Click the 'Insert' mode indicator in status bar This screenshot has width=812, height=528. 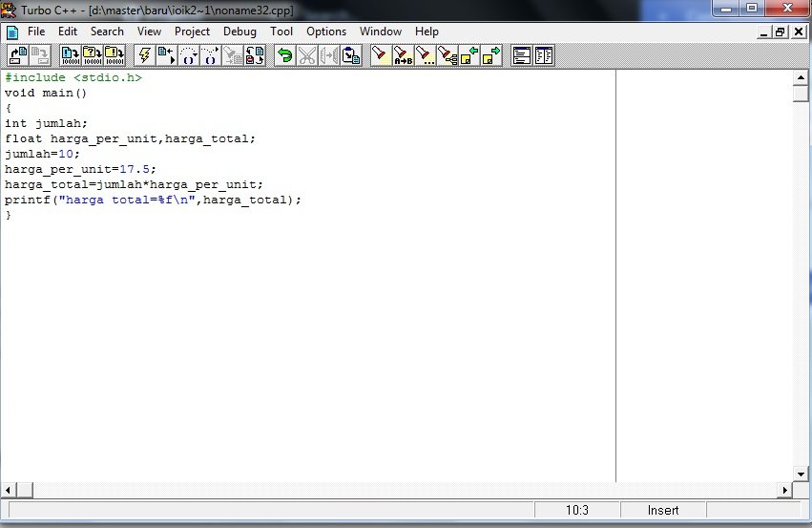pos(663,511)
